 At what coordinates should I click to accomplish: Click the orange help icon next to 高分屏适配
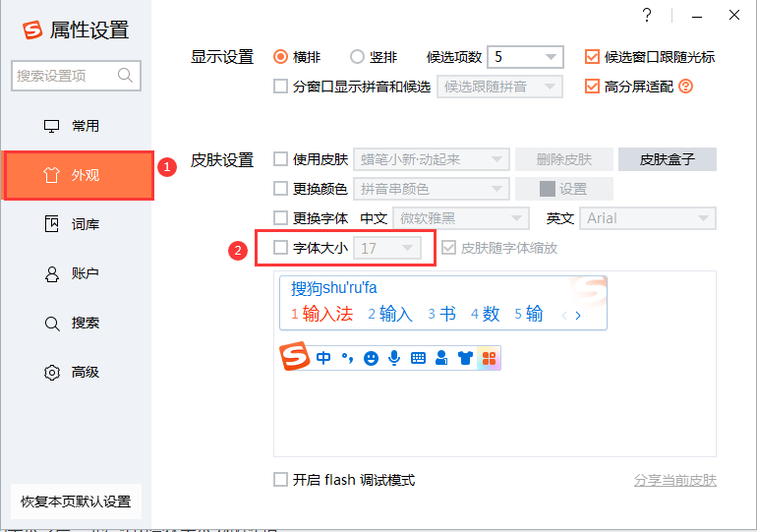tap(685, 87)
